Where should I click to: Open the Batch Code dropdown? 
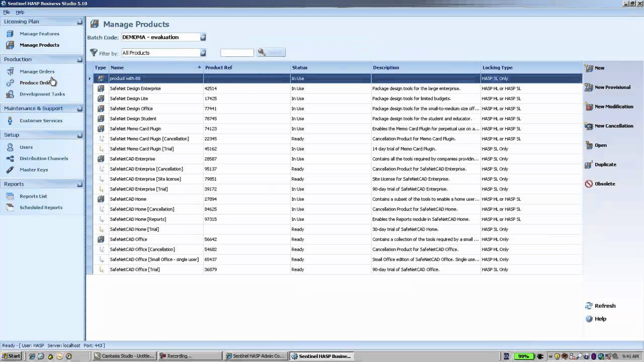pos(203,37)
